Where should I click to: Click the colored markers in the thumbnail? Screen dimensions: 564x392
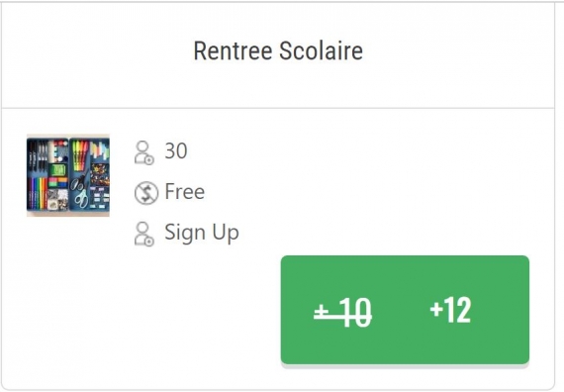coord(37,193)
